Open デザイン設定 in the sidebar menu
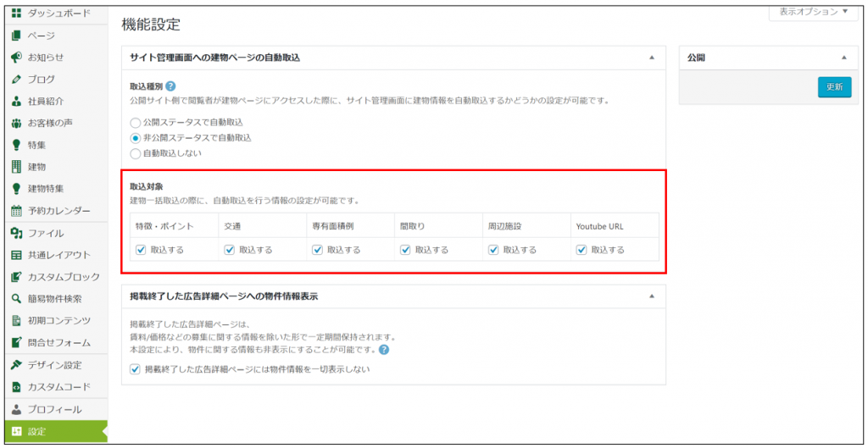 54,365
